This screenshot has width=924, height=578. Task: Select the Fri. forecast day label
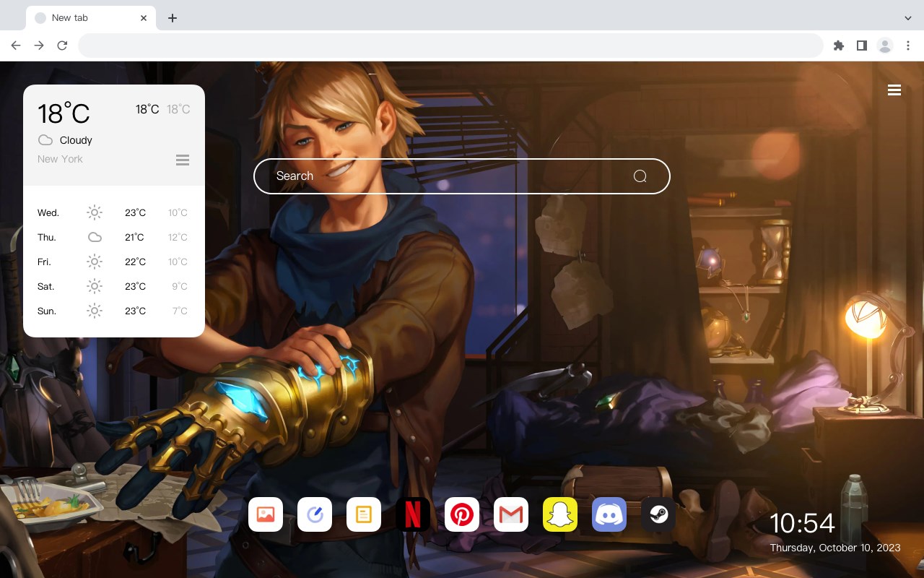[44, 262]
